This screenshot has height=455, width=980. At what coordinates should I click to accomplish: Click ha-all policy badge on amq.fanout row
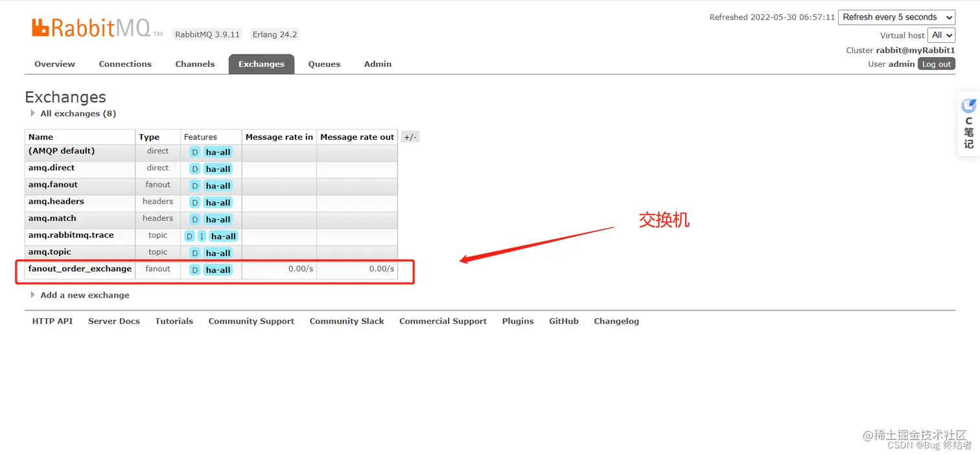218,186
